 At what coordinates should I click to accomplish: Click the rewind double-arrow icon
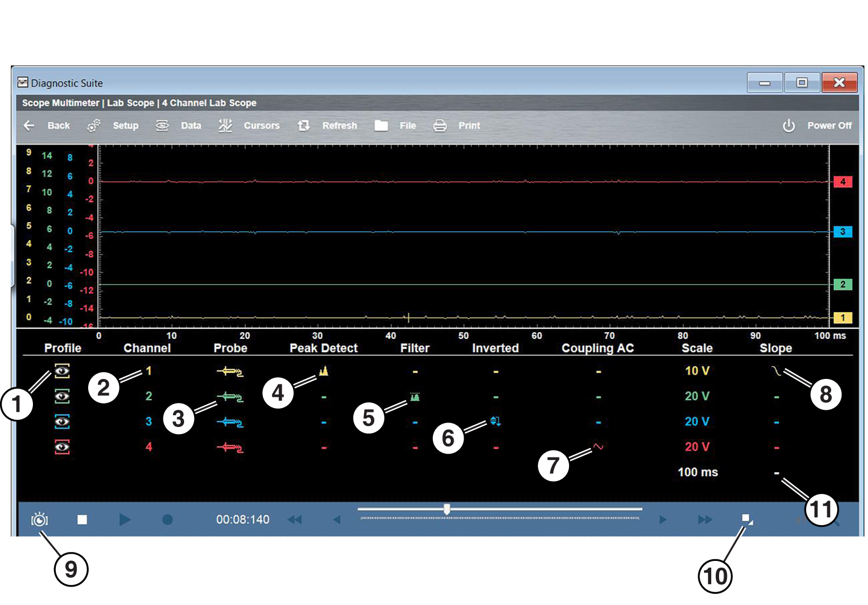click(295, 520)
